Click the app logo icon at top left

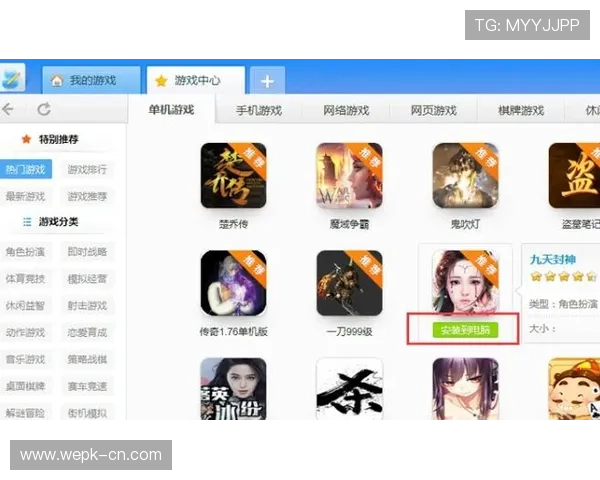[x=12, y=78]
